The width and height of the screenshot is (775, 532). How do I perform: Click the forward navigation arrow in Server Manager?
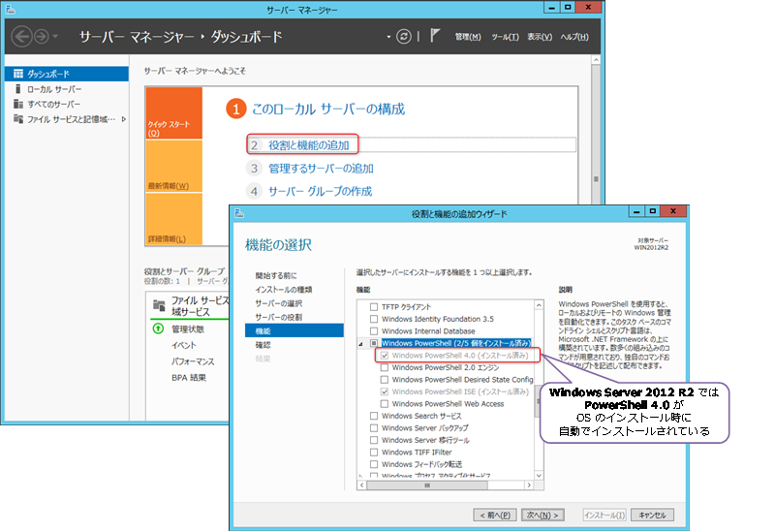[42, 37]
